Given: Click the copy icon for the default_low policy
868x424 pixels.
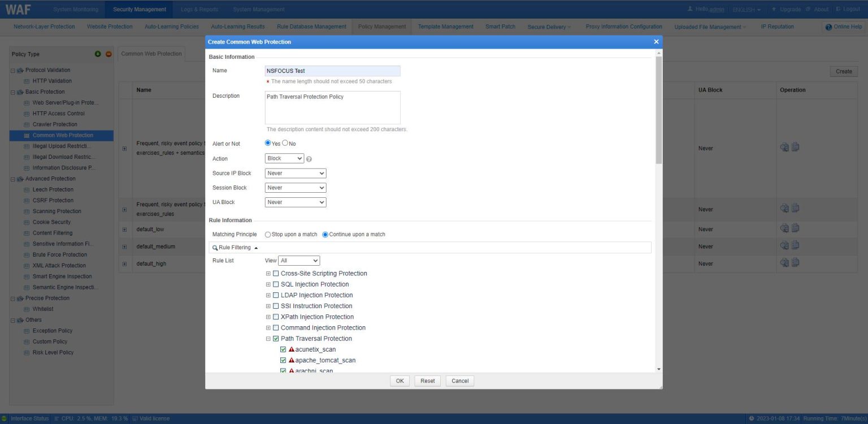Looking at the screenshot, I should (x=795, y=228).
